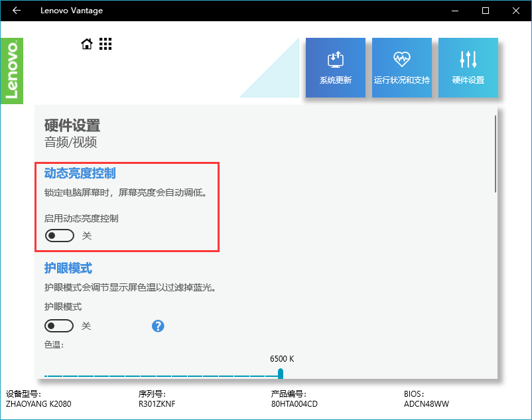Open the Home page icon
Viewport: 532px width, 420px height.
coord(87,44)
